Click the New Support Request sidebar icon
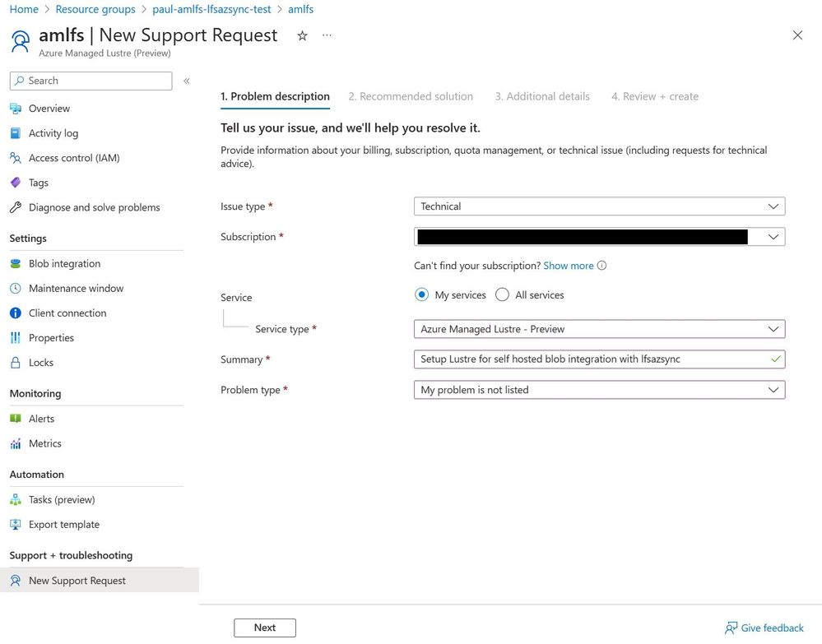 point(16,580)
